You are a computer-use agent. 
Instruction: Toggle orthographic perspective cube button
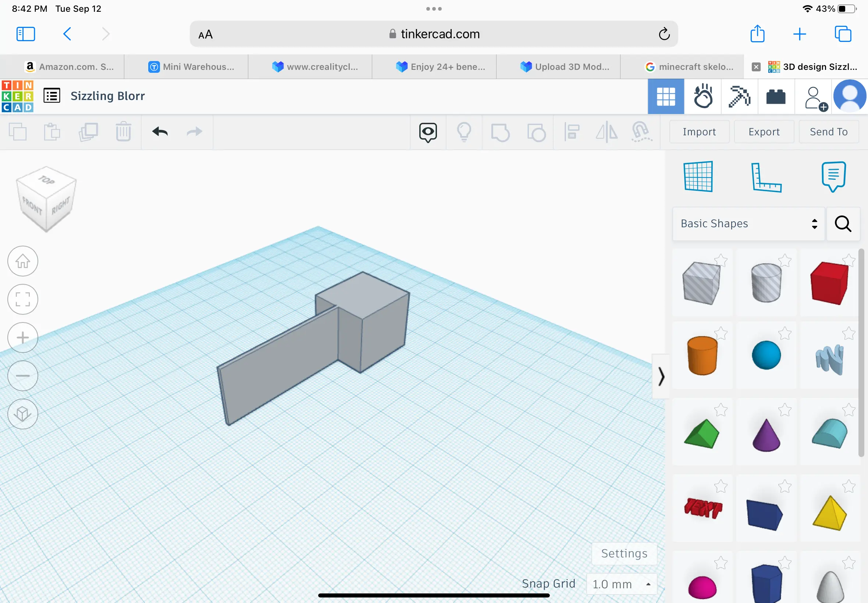click(23, 414)
